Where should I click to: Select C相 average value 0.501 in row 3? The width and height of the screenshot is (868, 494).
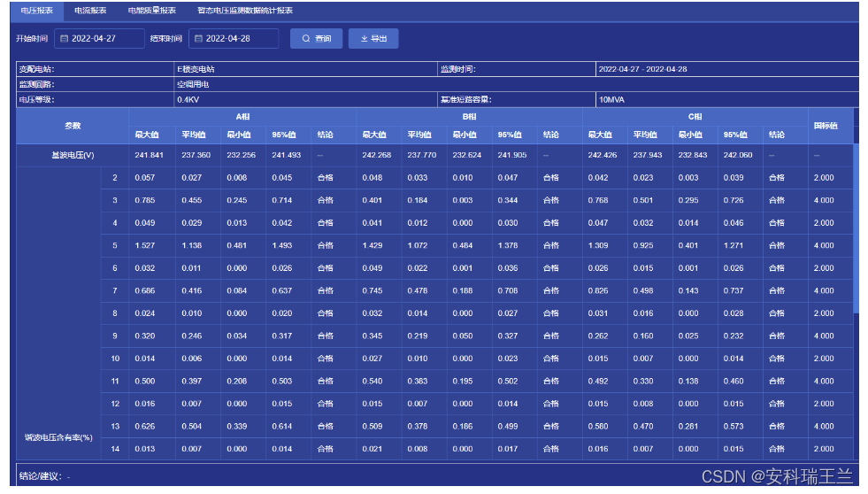pyautogui.click(x=643, y=200)
